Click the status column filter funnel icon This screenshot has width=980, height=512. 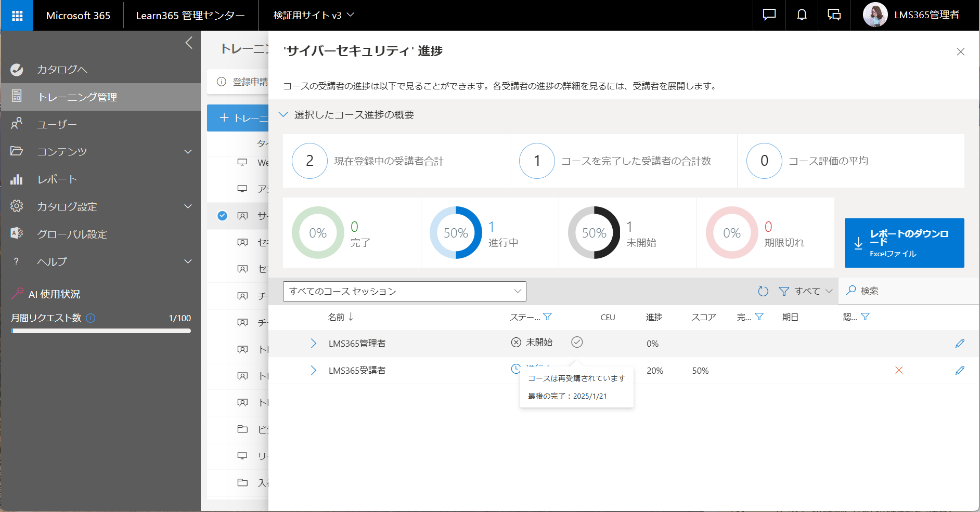(547, 317)
